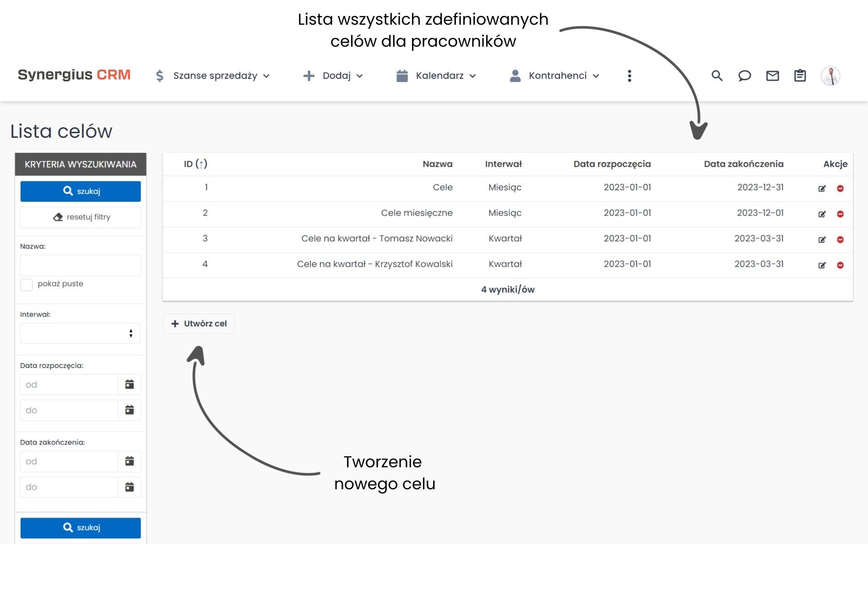Viewport: 868px width, 595px height.
Task: Open calendar picker for Data zakończenia "do"
Action: (x=130, y=487)
